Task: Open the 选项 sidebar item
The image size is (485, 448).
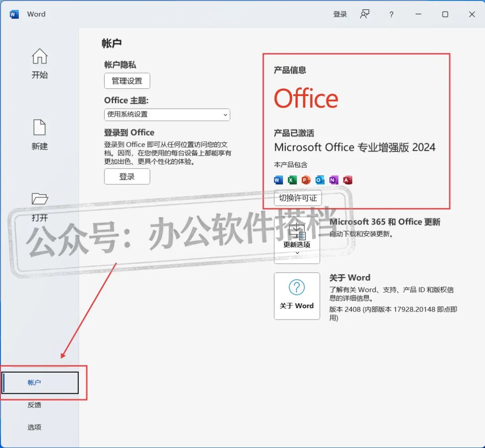Action: [x=34, y=427]
